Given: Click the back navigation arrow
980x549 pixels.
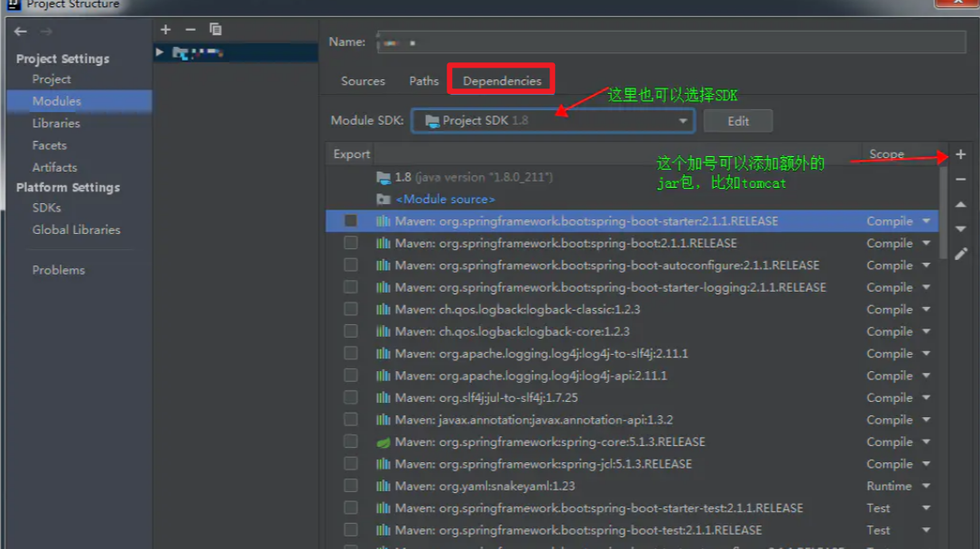Looking at the screenshot, I should pos(20,30).
